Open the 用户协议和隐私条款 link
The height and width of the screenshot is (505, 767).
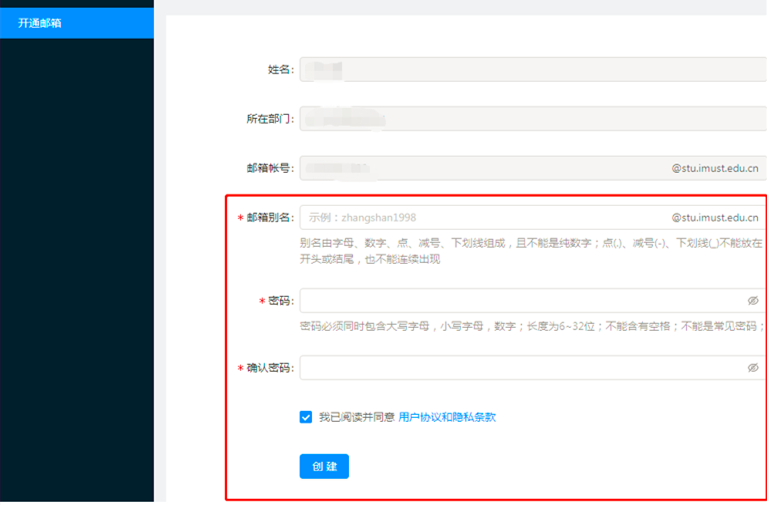tap(447, 417)
